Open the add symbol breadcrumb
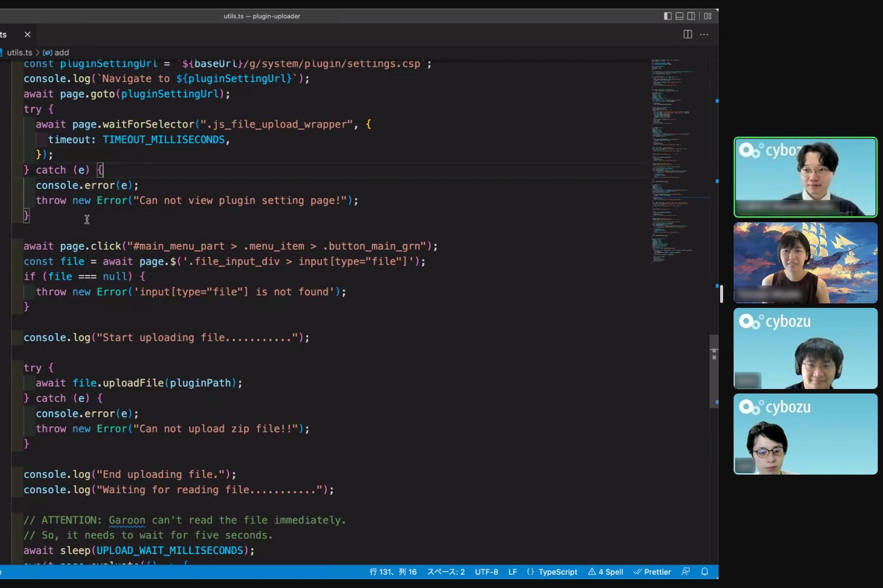 coord(61,52)
